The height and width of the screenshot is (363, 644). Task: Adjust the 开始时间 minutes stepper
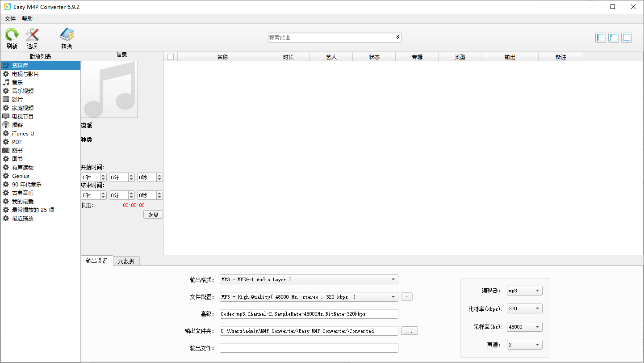[x=131, y=177]
